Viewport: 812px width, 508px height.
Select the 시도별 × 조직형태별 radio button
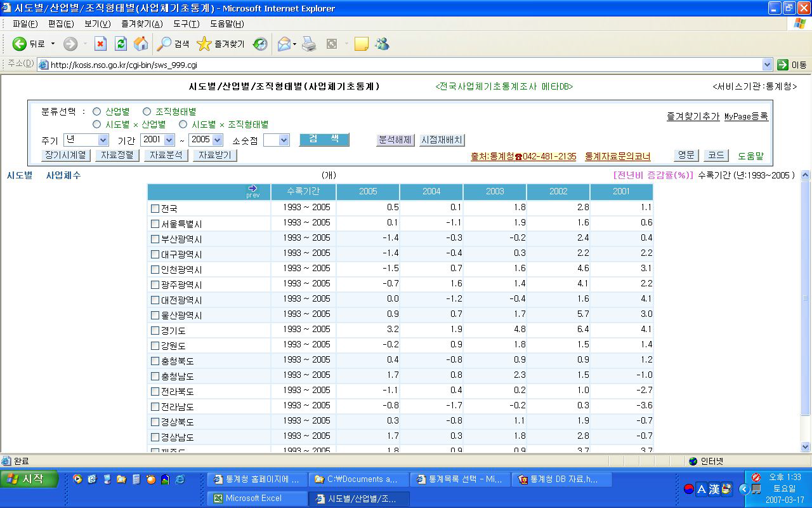[x=183, y=124]
